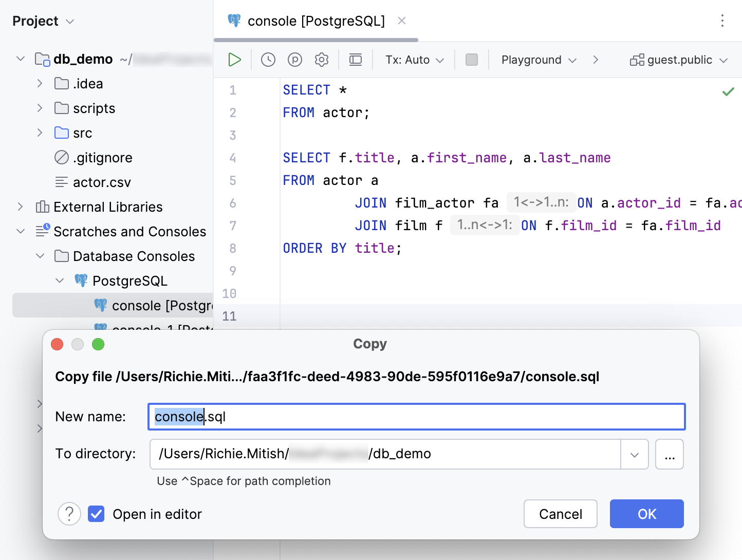742x560 pixels.
Task: Open the To directory path dropdown
Action: (635, 454)
